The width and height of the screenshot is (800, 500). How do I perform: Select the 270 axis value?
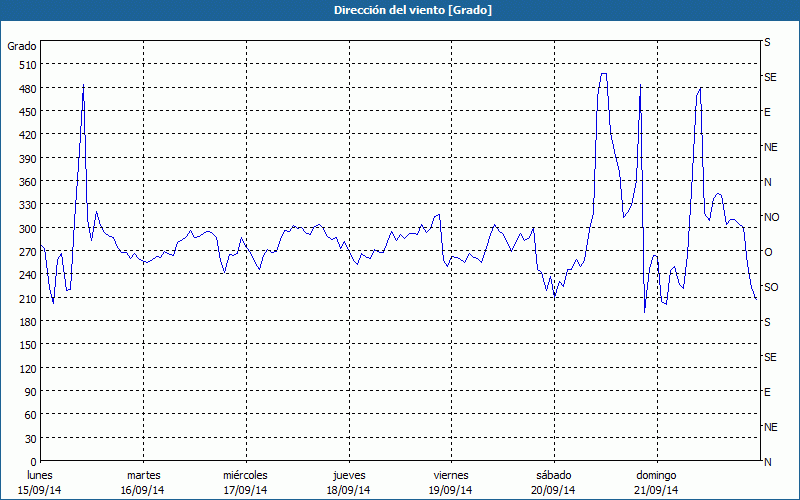point(26,252)
